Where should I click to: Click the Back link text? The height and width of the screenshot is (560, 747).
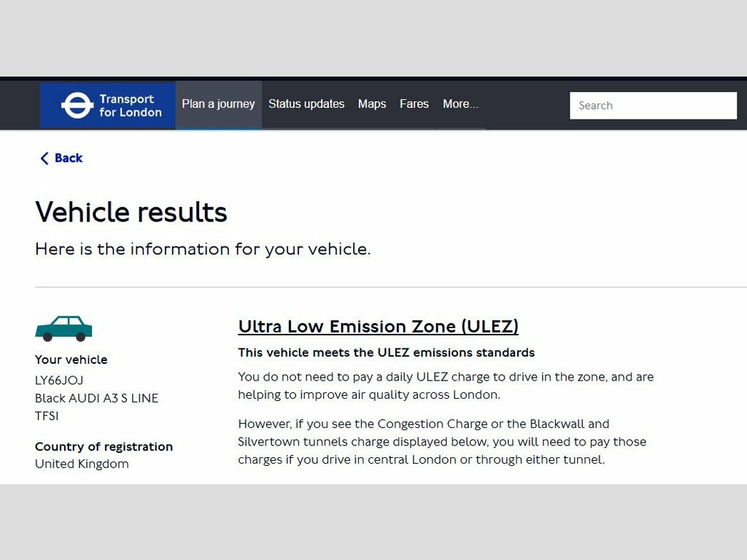click(x=69, y=158)
